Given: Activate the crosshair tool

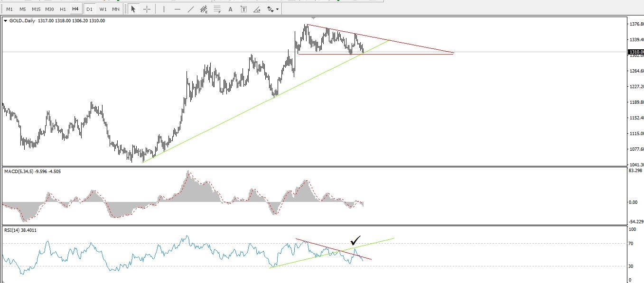Looking at the screenshot, I should coord(147,9).
